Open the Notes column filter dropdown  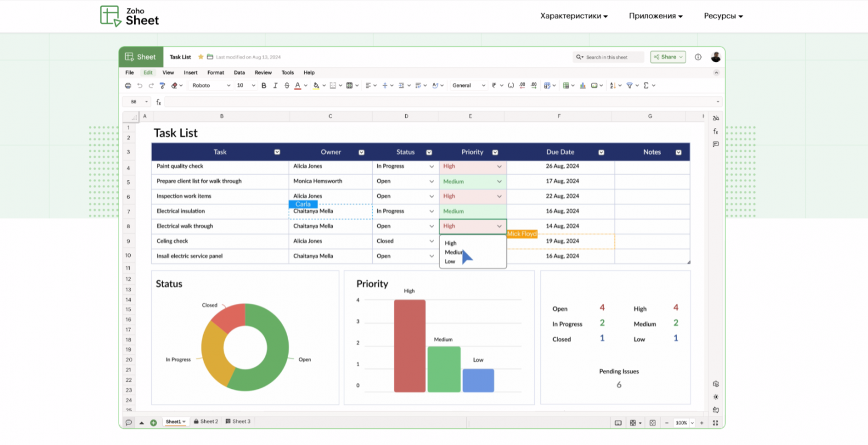679,152
